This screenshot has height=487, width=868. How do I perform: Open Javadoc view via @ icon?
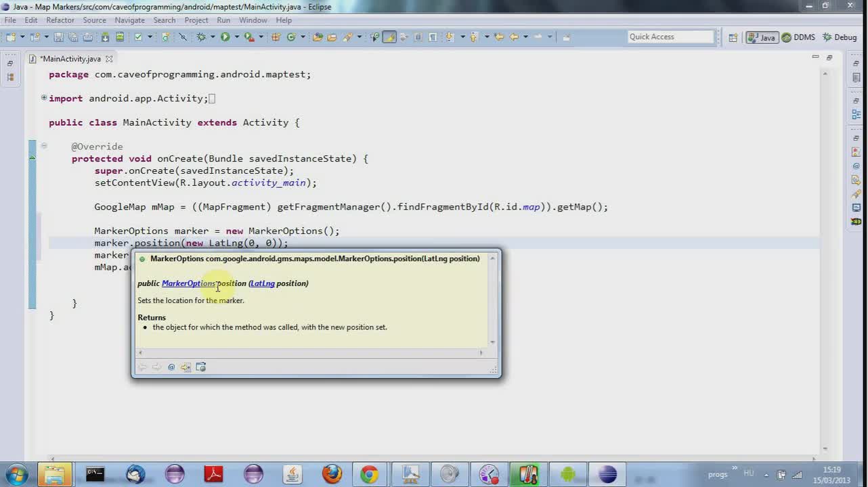(171, 367)
